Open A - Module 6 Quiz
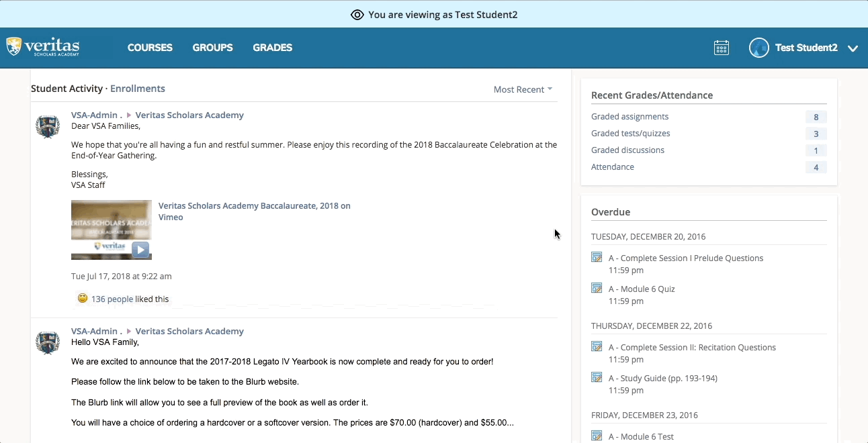 [642, 289]
